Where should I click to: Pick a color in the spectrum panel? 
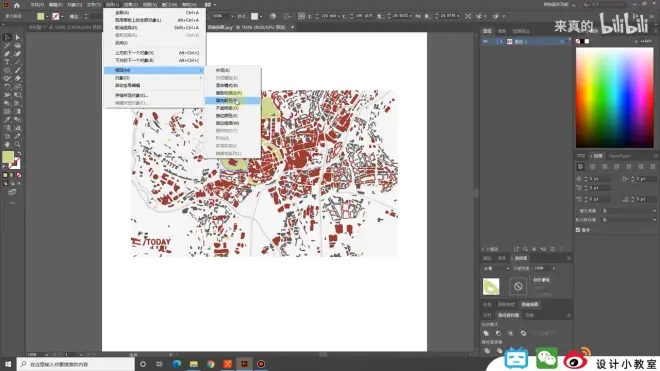click(x=615, y=97)
